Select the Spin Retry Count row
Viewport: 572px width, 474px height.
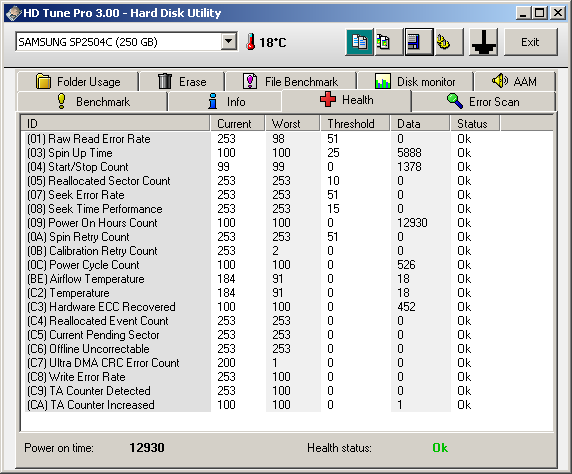(287, 237)
